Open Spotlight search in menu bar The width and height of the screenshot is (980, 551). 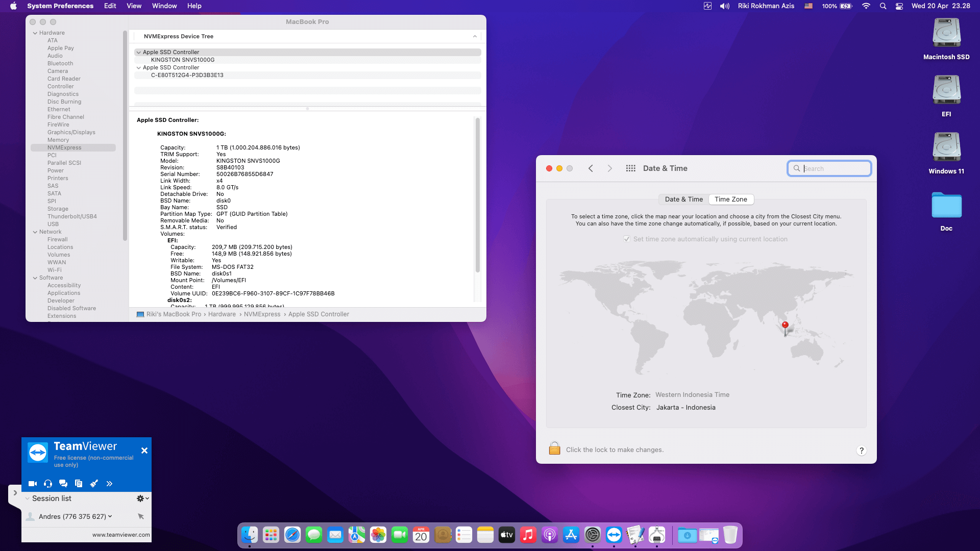(883, 6)
